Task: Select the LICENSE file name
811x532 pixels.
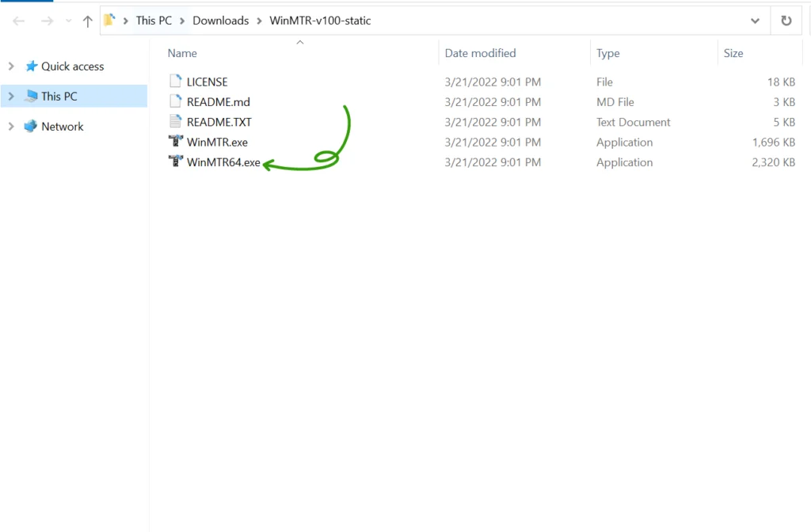Action: [207, 82]
